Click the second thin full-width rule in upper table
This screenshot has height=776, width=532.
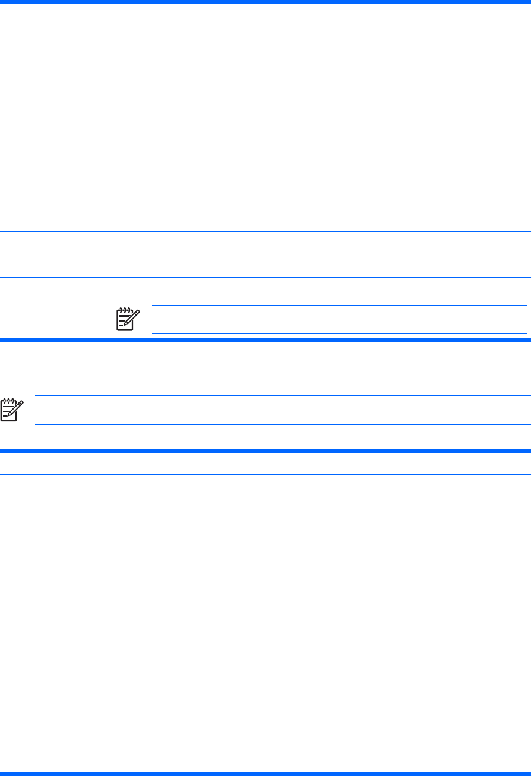(x=266, y=278)
